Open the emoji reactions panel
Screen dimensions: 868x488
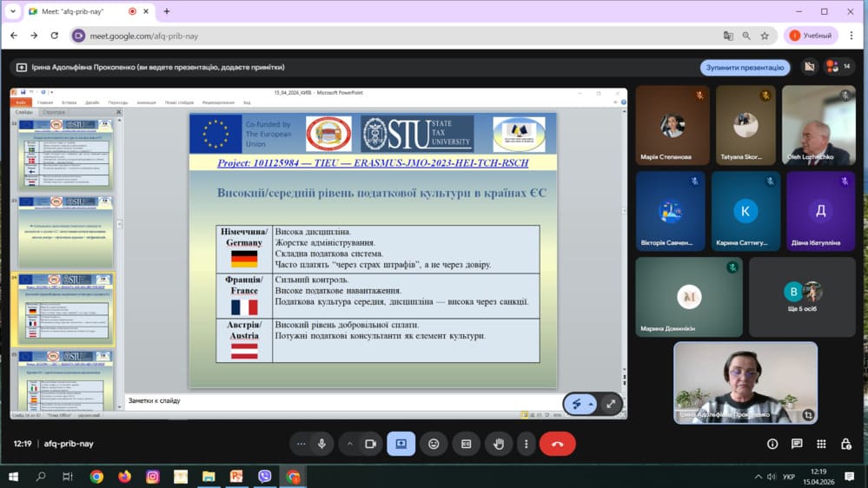click(434, 444)
